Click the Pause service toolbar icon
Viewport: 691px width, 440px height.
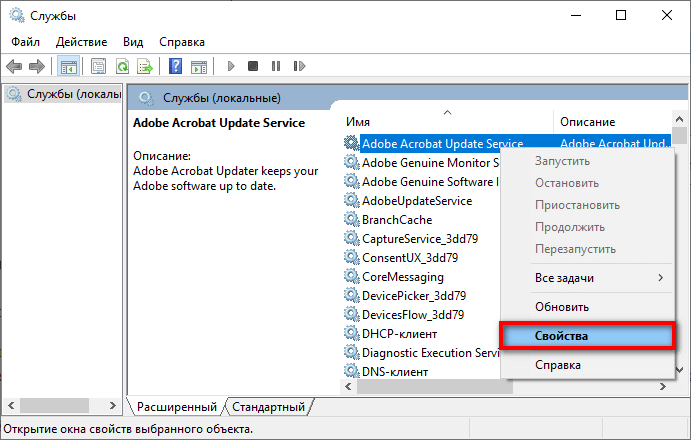tap(276, 66)
